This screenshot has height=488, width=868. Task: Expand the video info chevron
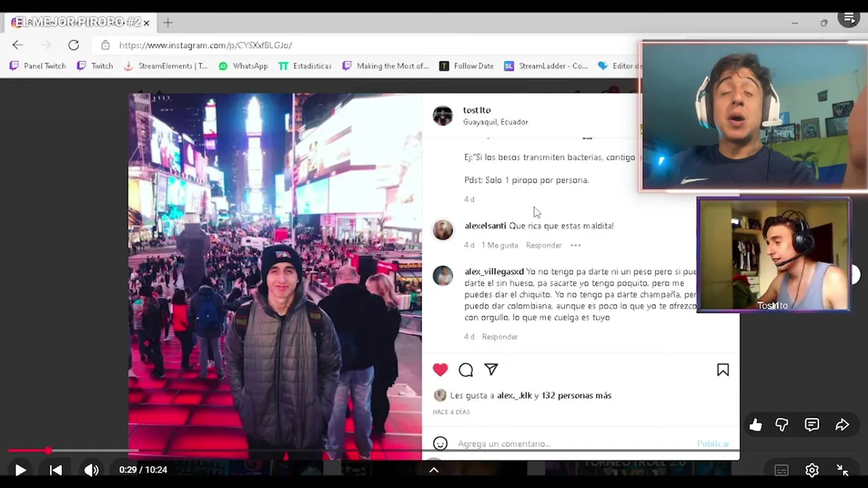[x=434, y=470]
